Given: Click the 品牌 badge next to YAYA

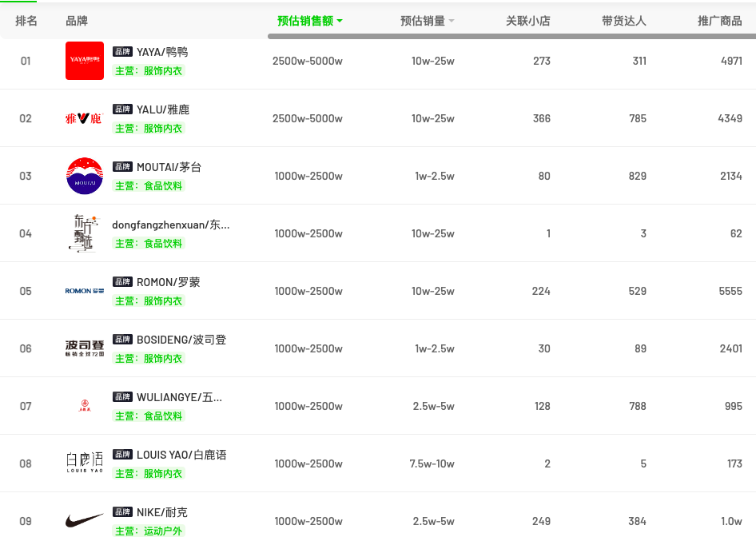Looking at the screenshot, I should click(122, 52).
